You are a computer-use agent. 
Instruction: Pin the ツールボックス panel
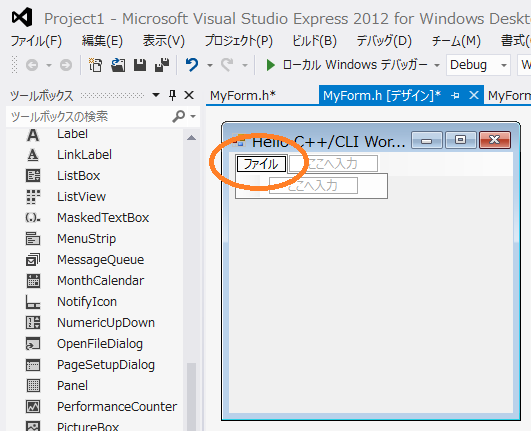[x=172, y=95]
